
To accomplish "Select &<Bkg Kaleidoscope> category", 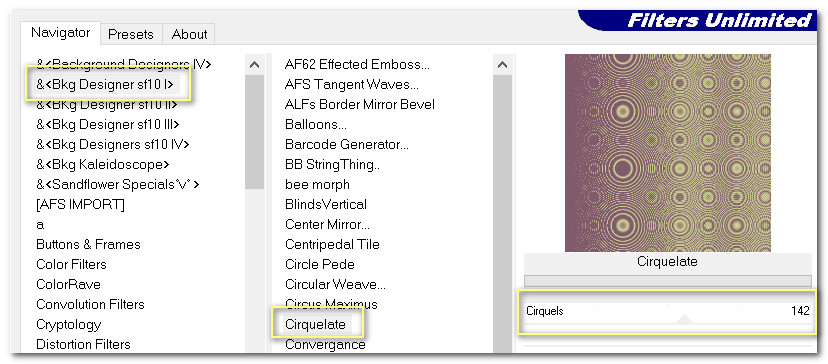I will click(x=103, y=164).
